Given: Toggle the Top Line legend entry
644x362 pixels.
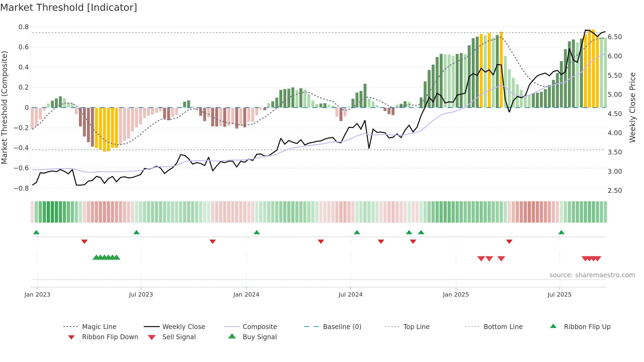Looking at the screenshot, I should pos(407,327).
